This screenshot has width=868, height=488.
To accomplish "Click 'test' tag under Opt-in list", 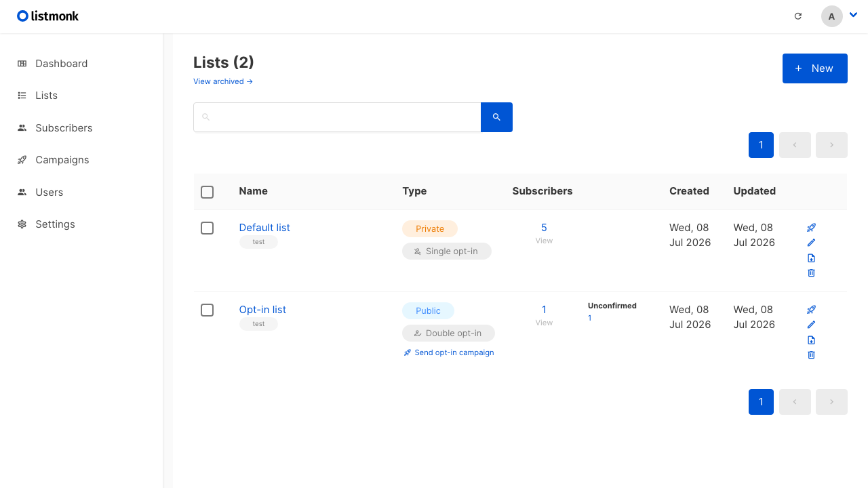I will pyautogui.click(x=258, y=324).
